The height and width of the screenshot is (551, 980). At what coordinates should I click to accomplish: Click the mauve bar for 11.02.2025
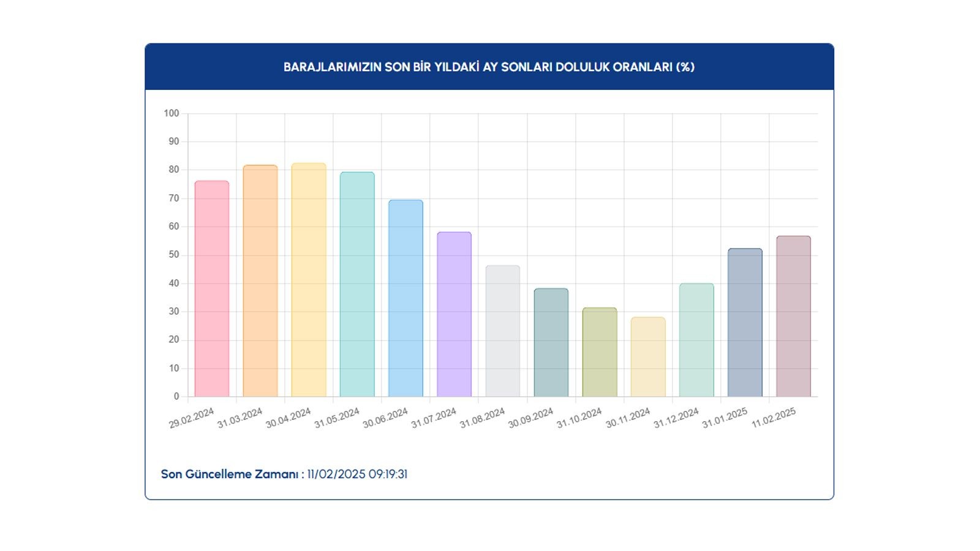(x=793, y=316)
